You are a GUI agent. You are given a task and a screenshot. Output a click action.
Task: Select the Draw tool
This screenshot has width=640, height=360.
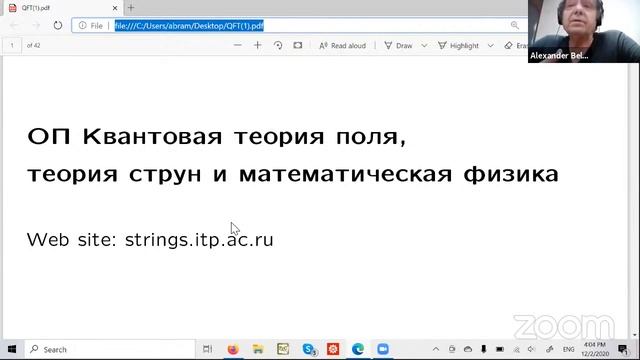[398, 46]
